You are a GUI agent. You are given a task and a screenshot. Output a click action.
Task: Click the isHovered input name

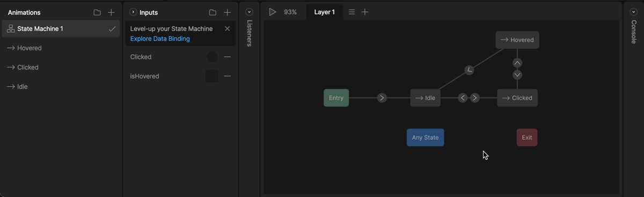(144, 76)
